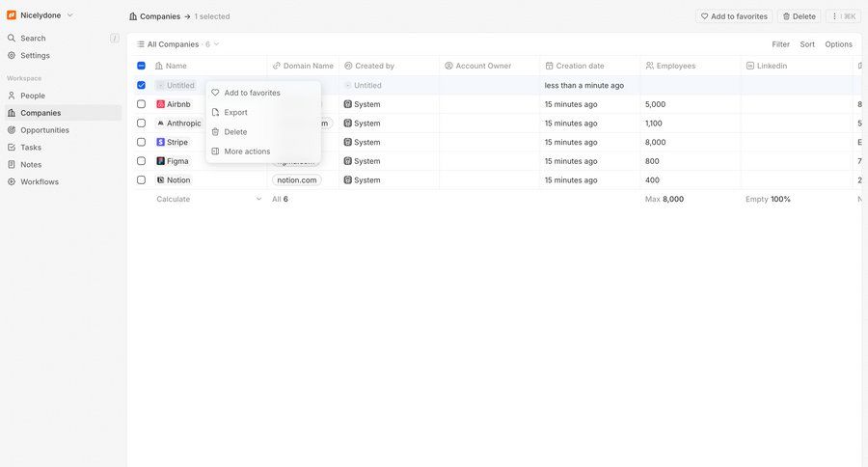Open the notion.com domain link

pyautogui.click(x=297, y=180)
